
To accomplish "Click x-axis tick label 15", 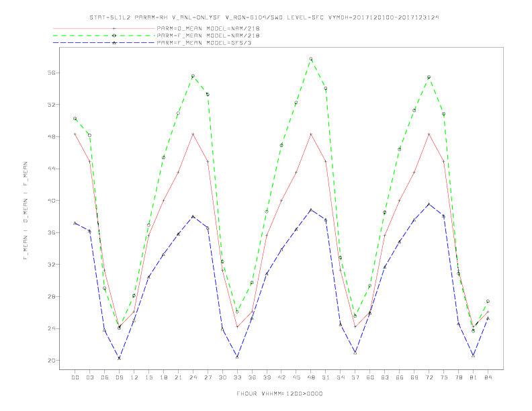I will tap(148, 377).
